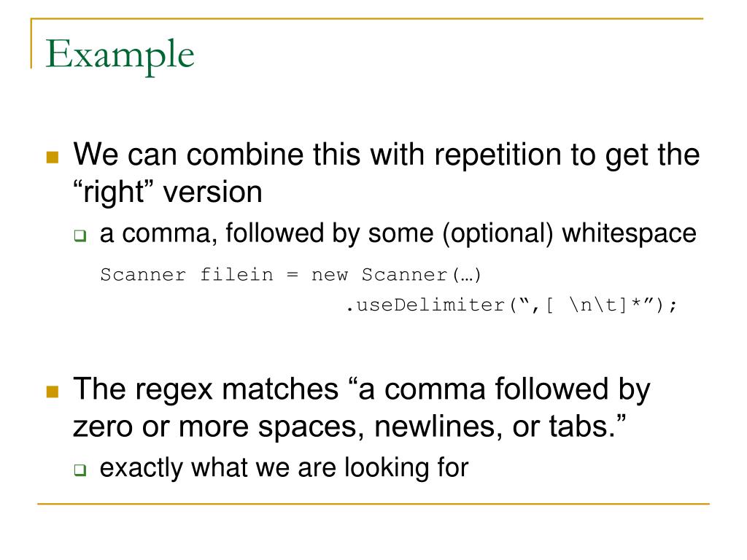Click the word "tabs." in the quote

click(581, 426)
